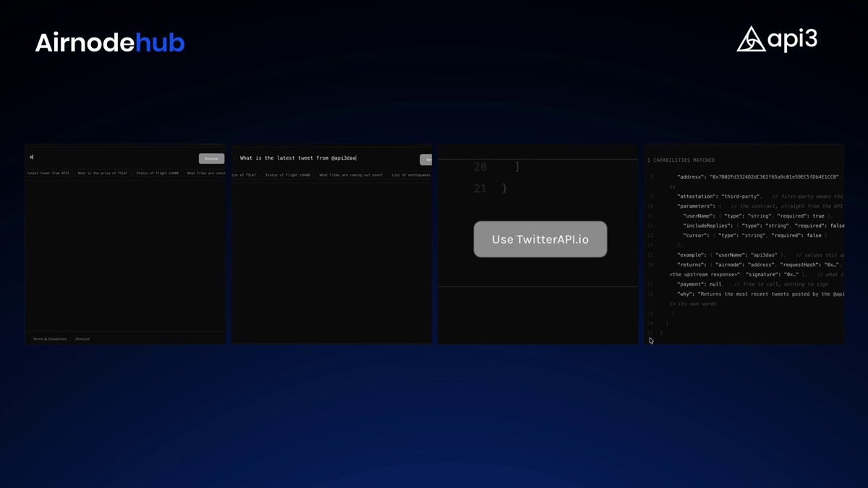Click the "why" description line
Viewport: 868px width, 488px height.
pos(761,294)
